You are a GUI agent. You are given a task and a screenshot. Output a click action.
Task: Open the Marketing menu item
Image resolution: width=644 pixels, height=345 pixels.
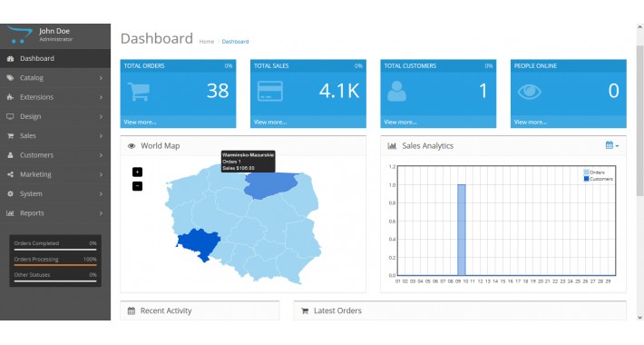pos(55,174)
